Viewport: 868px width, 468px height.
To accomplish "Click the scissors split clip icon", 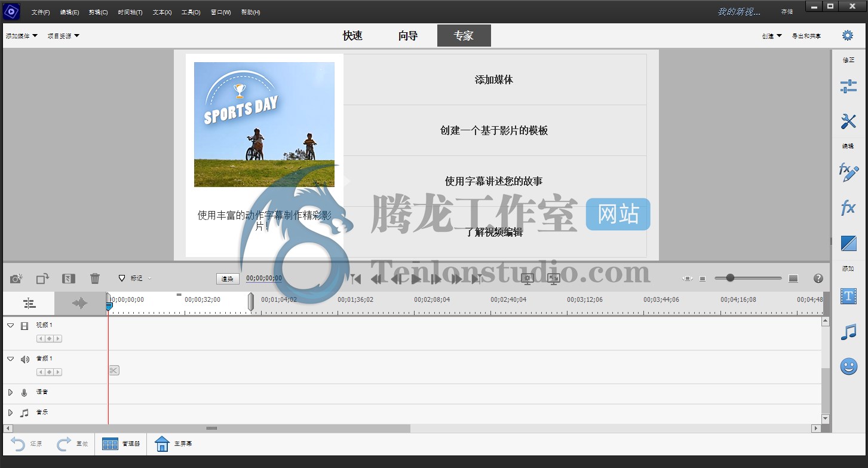I will 114,371.
